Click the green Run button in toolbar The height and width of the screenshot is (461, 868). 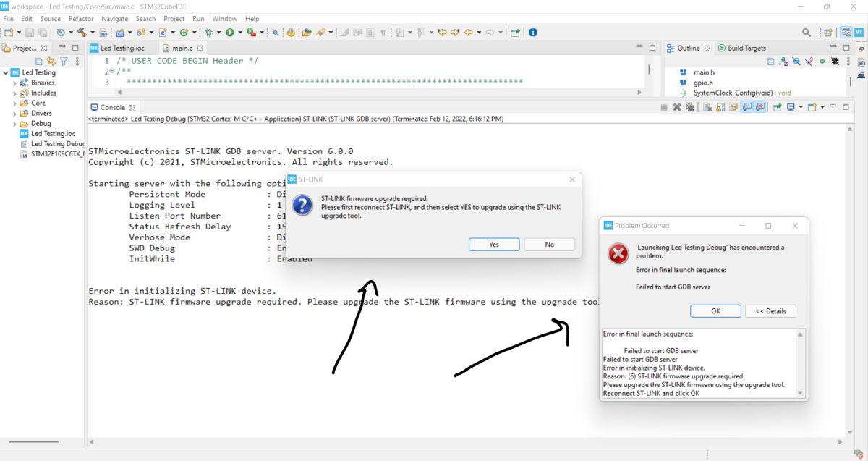(229, 33)
